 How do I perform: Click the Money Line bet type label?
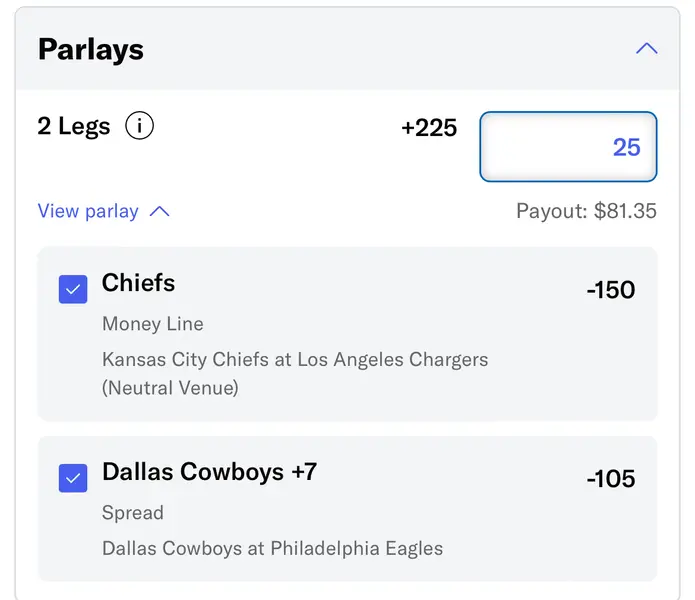[152, 324]
